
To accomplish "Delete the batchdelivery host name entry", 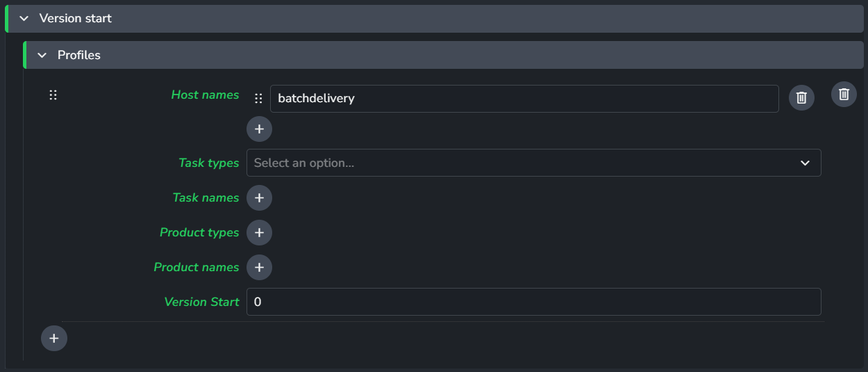I will click(801, 98).
